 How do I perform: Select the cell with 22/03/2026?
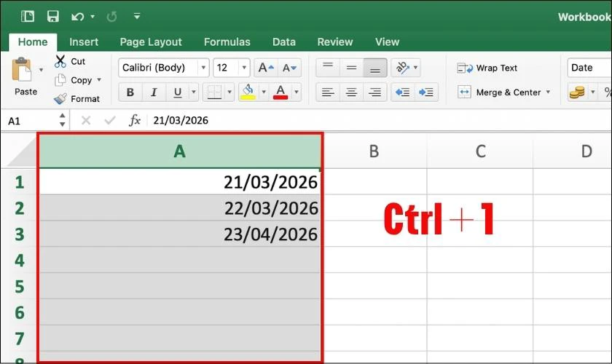(180, 208)
